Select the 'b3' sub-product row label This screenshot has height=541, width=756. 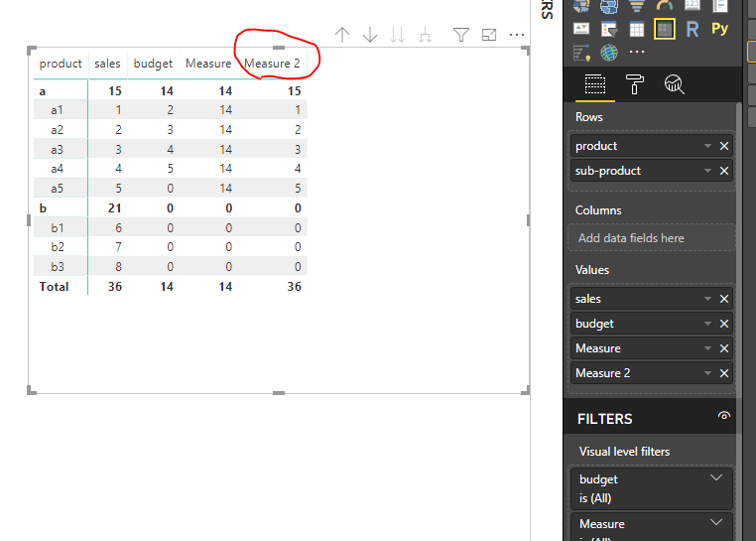[x=58, y=267]
